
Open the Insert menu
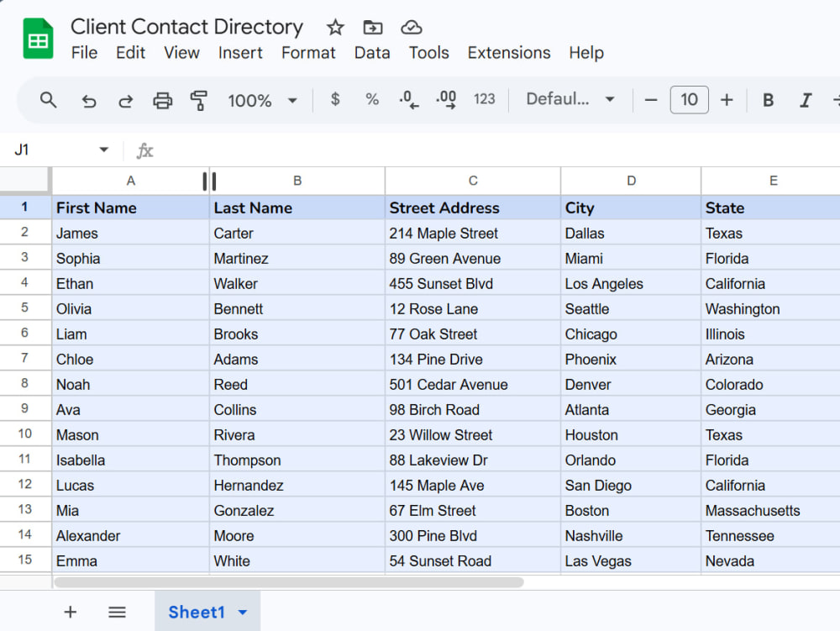[240, 52]
